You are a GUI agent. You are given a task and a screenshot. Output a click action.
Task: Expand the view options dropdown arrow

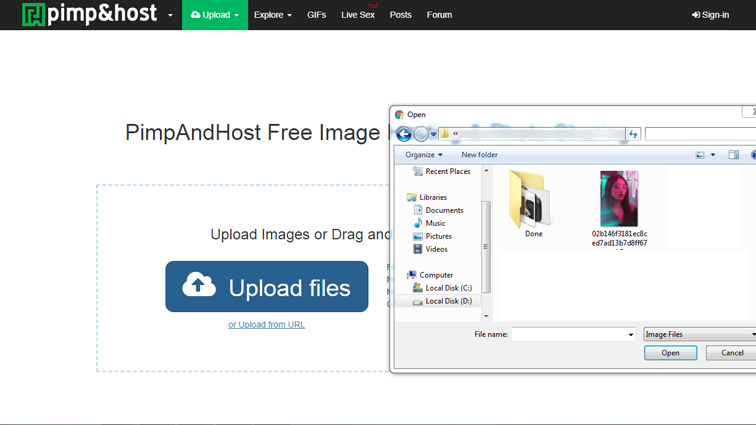tap(713, 155)
